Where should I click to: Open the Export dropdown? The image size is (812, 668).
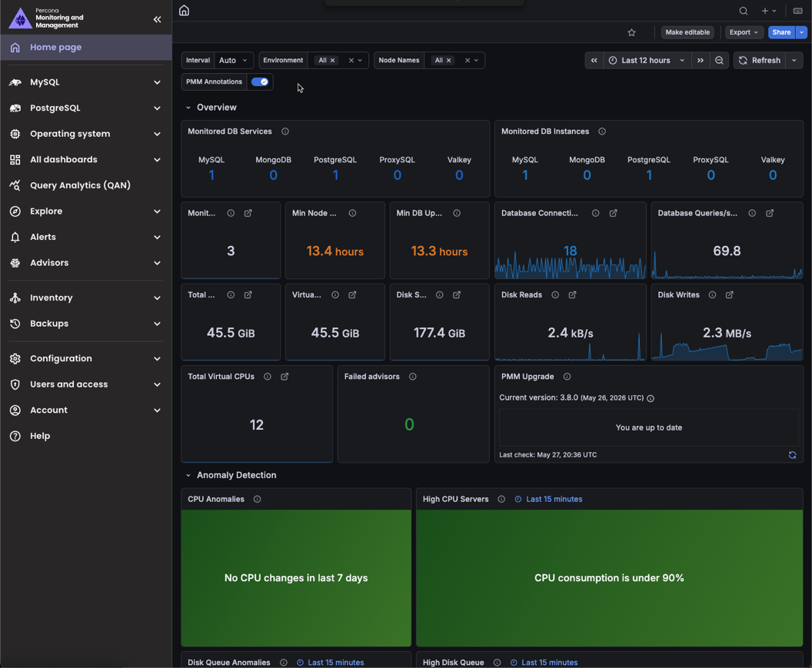[744, 32]
